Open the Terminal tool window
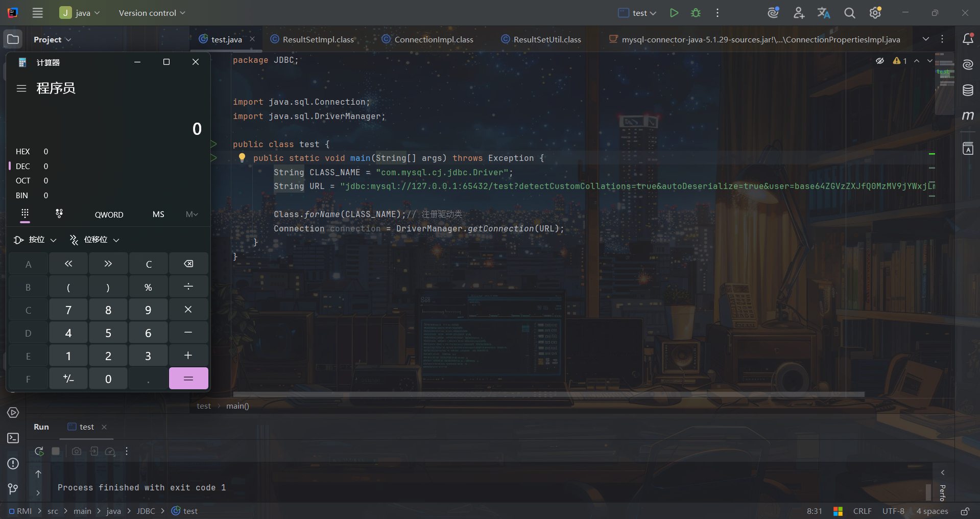Image resolution: width=980 pixels, height=519 pixels. tap(13, 438)
